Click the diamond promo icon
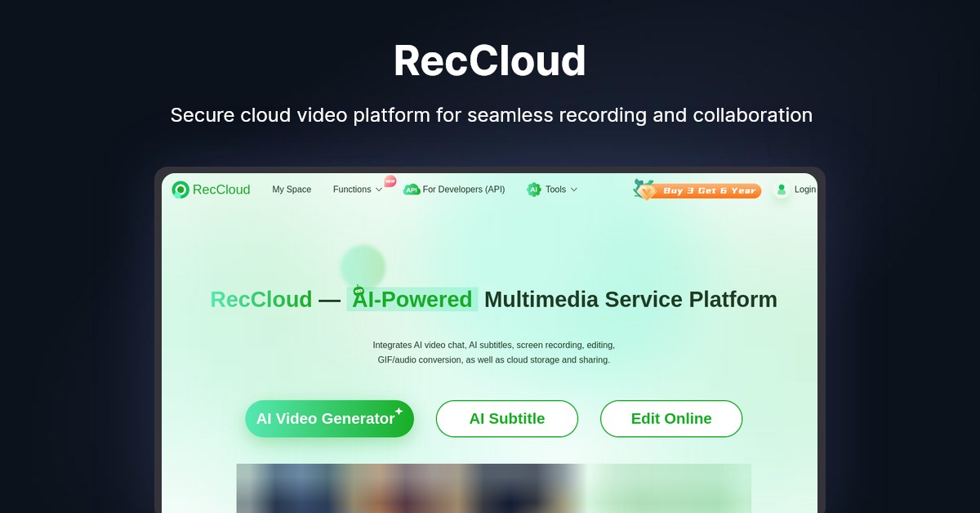980x513 pixels. [646, 190]
